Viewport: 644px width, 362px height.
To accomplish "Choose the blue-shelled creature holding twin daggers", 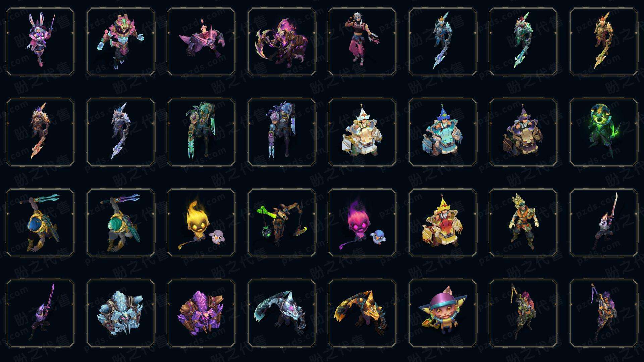I will [40, 223].
